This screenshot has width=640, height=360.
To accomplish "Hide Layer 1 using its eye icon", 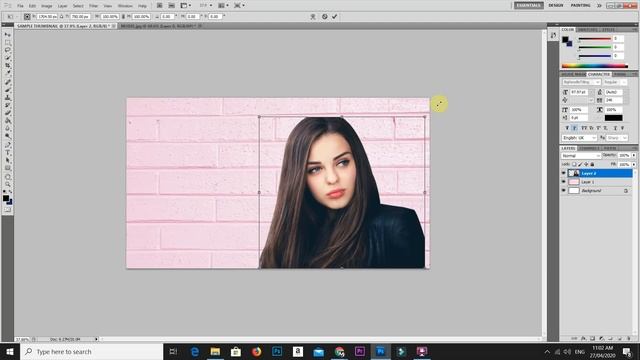I will click(x=564, y=182).
